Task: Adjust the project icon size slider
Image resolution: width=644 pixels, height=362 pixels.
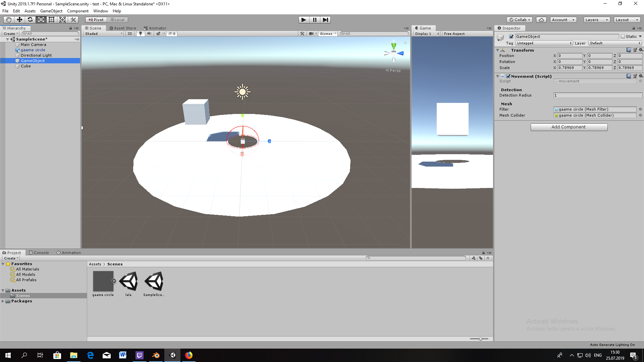Action: coord(480,339)
